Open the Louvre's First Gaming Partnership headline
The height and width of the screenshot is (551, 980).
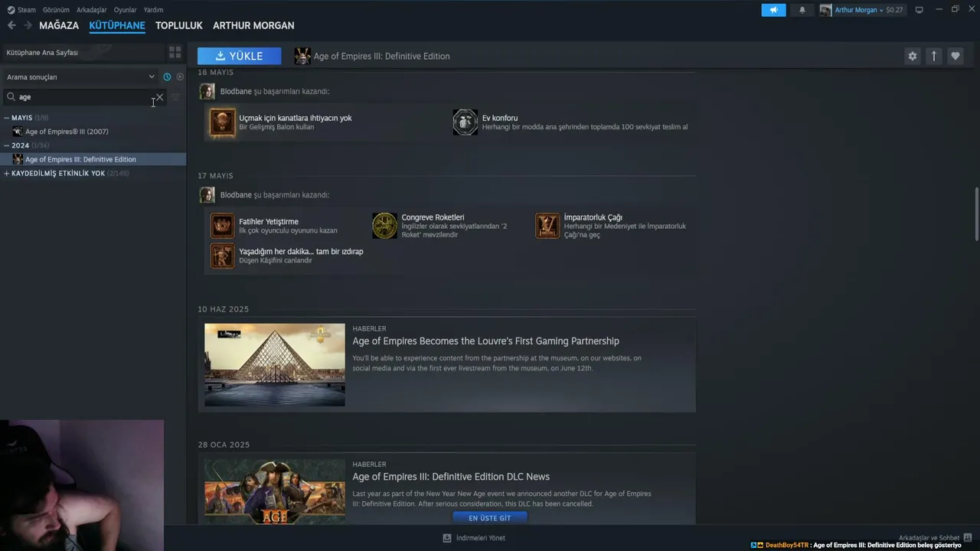coord(485,341)
